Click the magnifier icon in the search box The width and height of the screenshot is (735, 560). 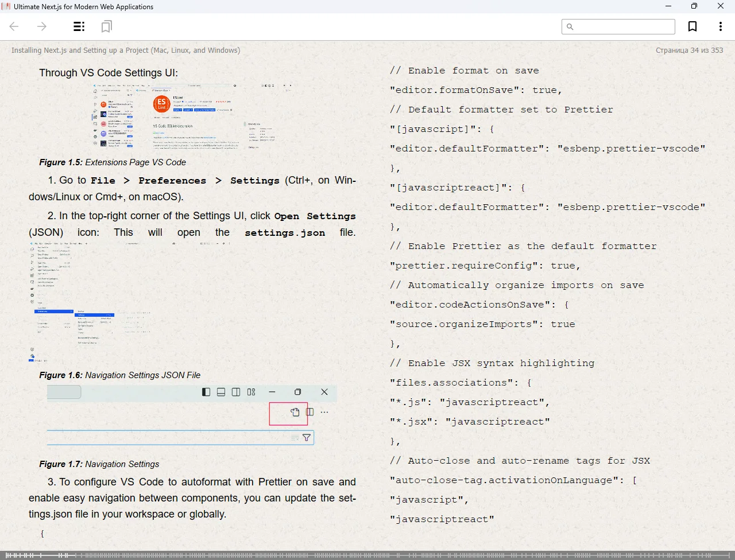coord(570,27)
